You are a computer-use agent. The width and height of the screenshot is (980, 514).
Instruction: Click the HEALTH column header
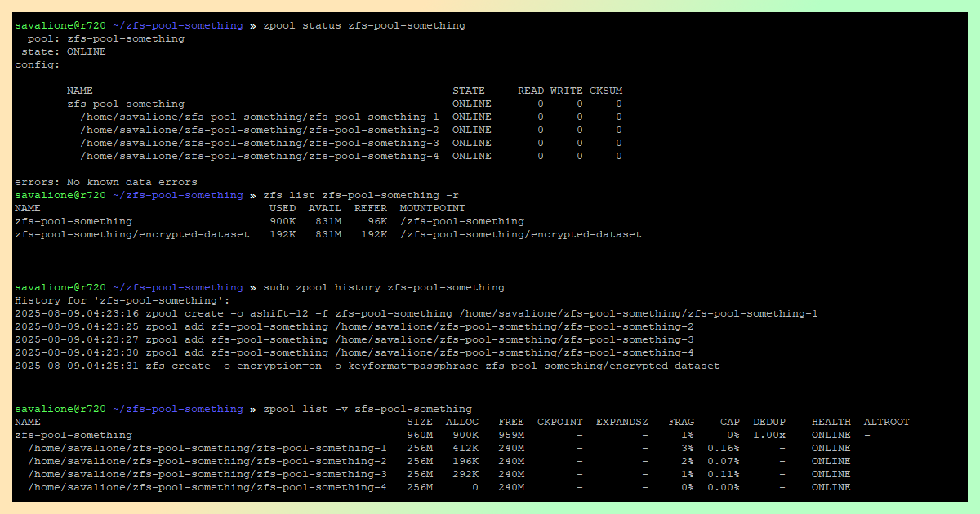click(831, 422)
